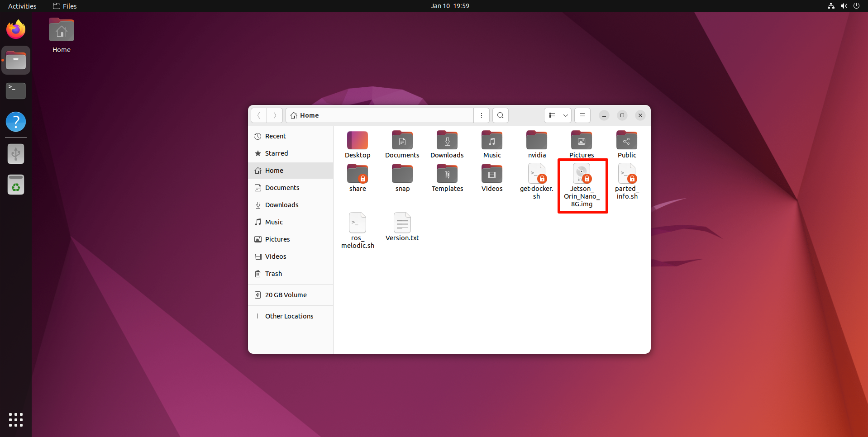The width and height of the screenshot is (868, 437).
Task: Open the hamburger main menu
Action: (x=582, y=115)
